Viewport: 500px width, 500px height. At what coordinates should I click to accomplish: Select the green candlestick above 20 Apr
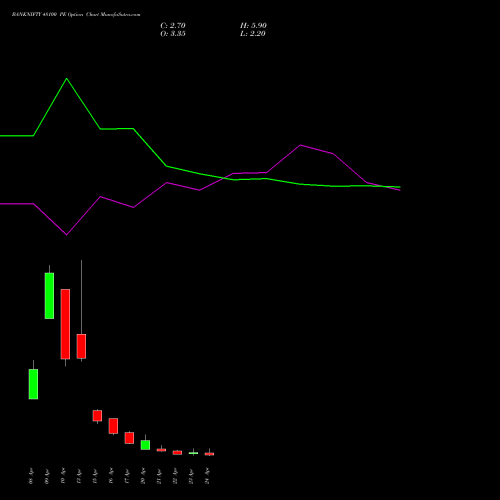click(x=145, y=445)
